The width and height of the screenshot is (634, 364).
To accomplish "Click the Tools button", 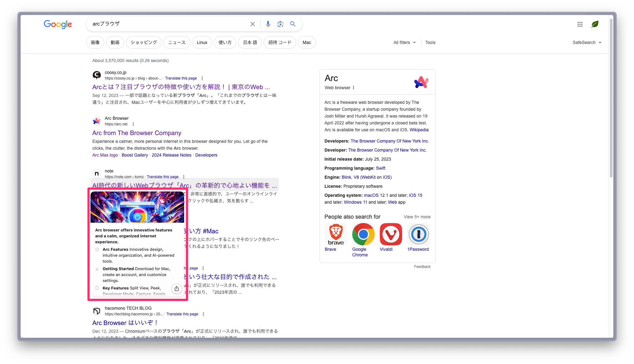I will (430, 42).
